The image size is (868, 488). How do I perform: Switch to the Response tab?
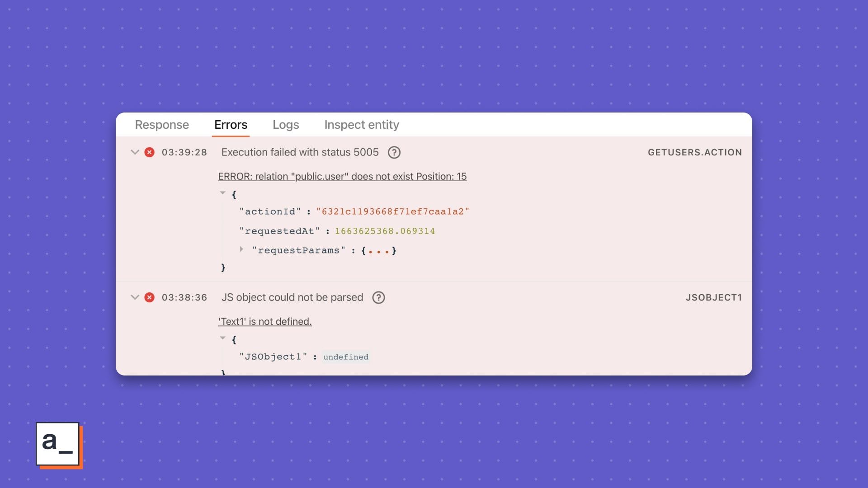(x=162, y=125)
